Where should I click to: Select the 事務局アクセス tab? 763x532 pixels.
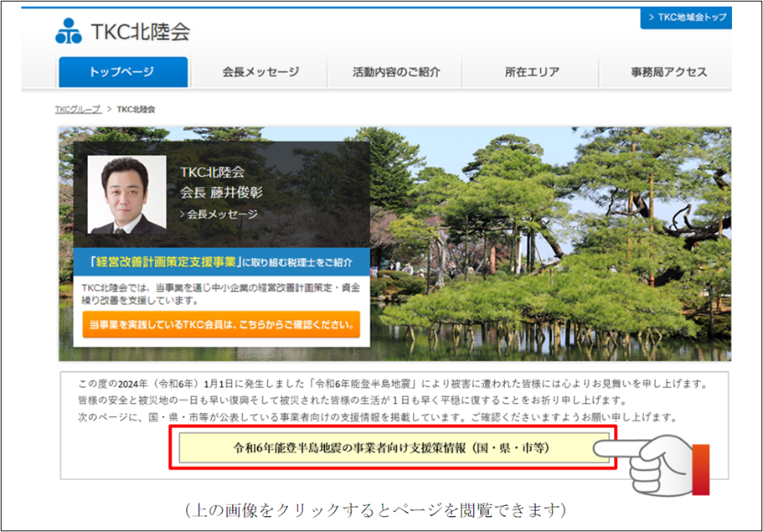coord(668,72)
